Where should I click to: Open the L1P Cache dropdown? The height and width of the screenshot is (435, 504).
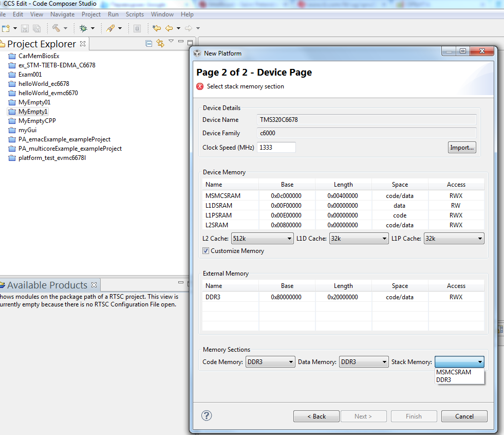454,239
